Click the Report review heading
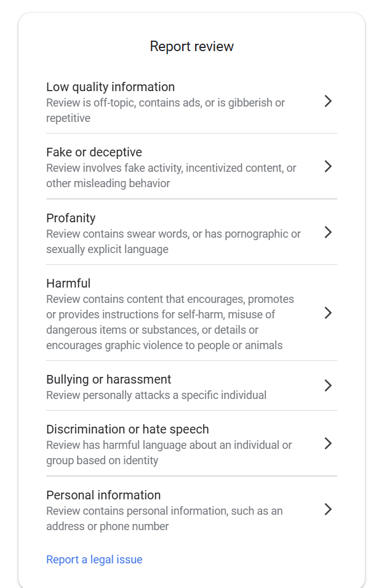Viewport: 384px width, 588px height. pos(191,46)
